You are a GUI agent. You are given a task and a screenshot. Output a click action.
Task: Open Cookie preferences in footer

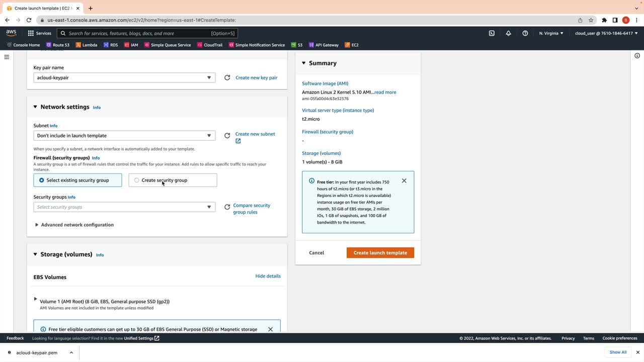point(620,338)
